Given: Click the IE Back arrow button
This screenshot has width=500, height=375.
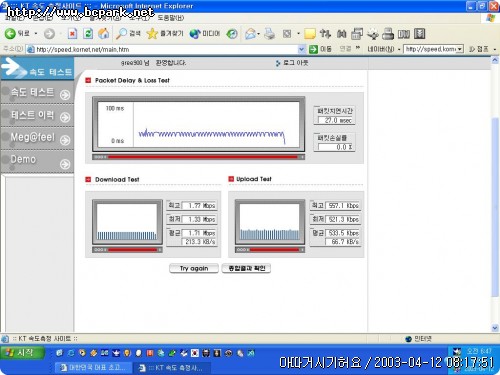Looking at the screenshot, I should coord(17,33).
